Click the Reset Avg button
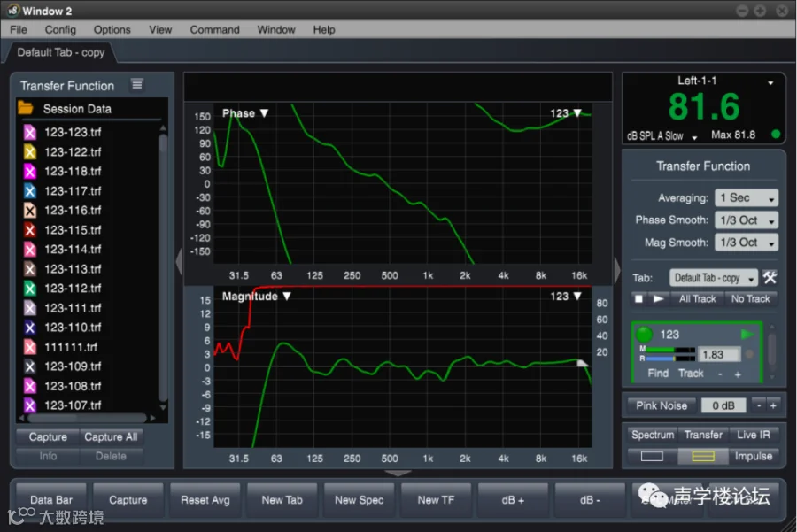This screenshot has width=797, height=532. 205,500
